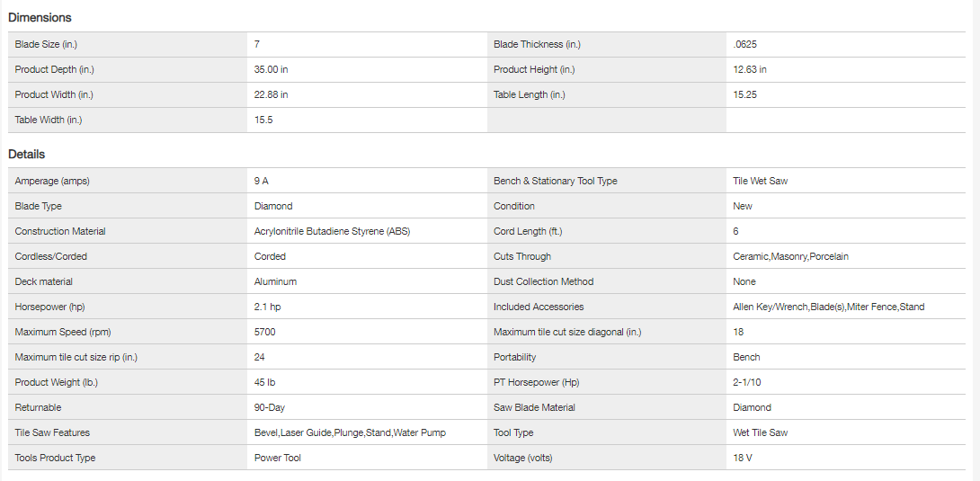
Task: Select the Product Weight value 45 lb
Action: tap(267, 382)
